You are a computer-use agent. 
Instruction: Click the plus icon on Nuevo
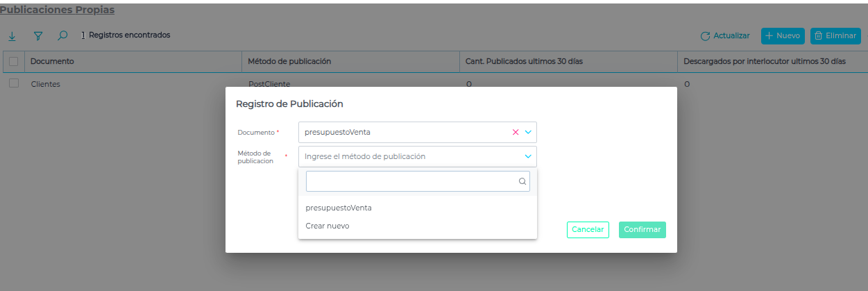769,35
